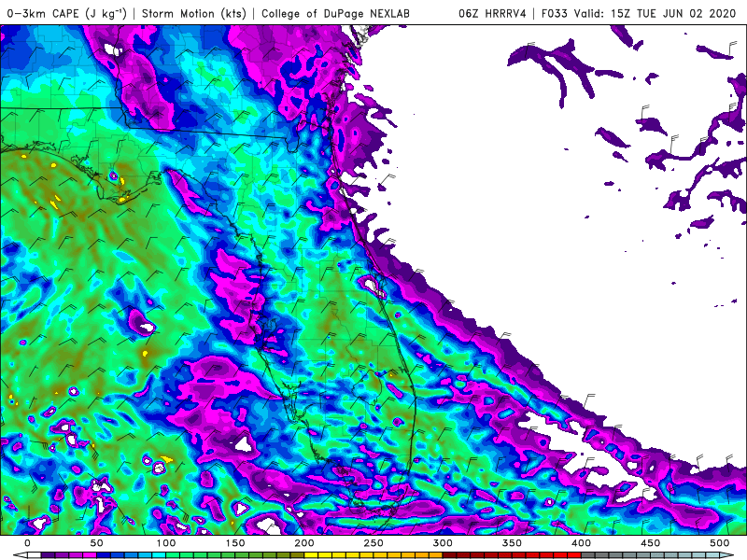Click the colorbar label '500'
This screenshot has width=747, height=560.
719,543
